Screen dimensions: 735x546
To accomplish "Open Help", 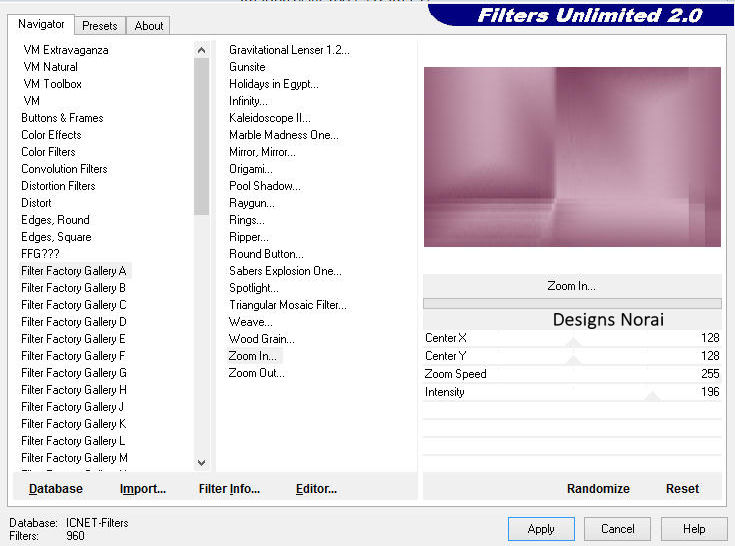I will (694, 529).
